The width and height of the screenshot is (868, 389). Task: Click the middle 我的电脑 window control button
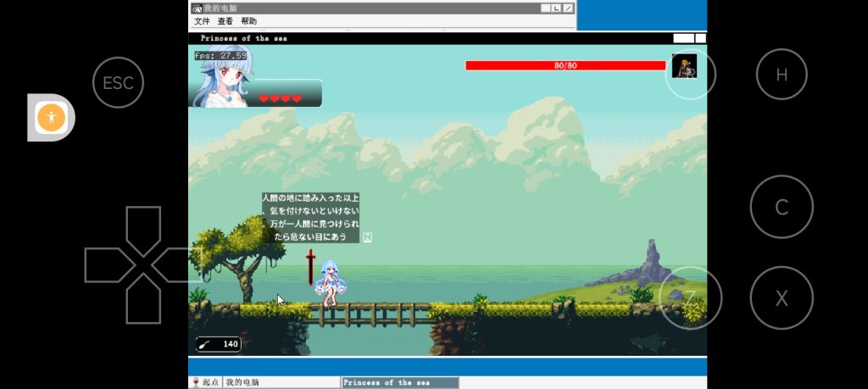point(557,8)
